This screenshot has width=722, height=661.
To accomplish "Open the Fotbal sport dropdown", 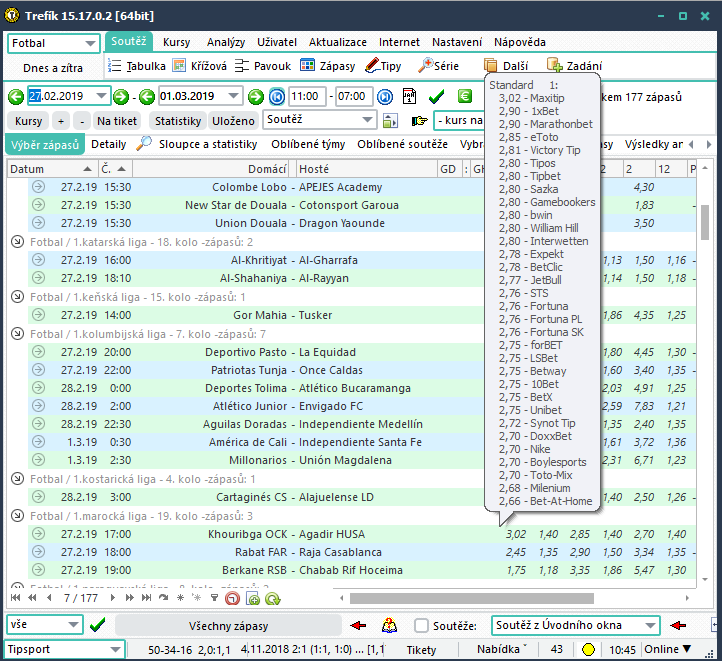I will click(90, 44).
